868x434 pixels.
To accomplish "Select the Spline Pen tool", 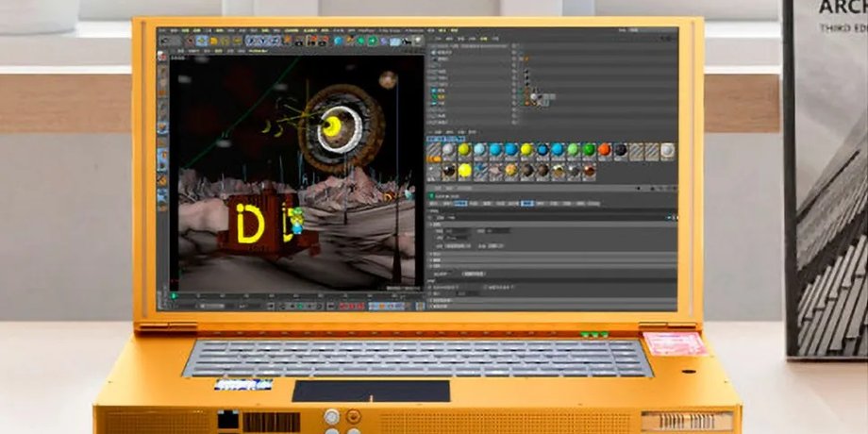I will click(x=350, y=41).
